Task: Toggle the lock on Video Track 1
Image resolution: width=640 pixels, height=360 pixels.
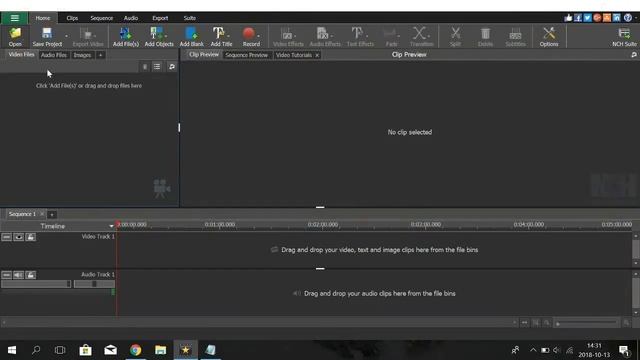Action: coord(31,237)
